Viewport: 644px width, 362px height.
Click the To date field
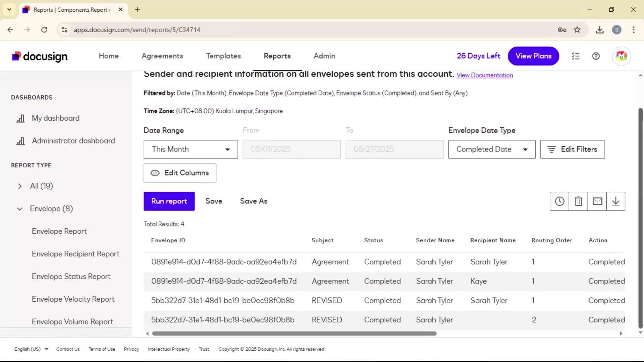[x=394, y=149]
